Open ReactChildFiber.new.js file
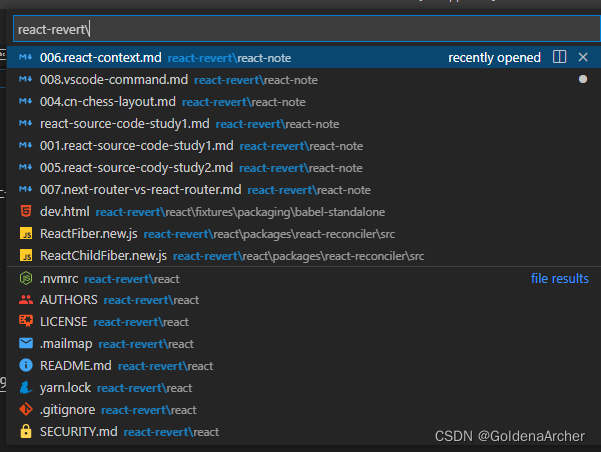601x452 pixels. pos(103,256)
